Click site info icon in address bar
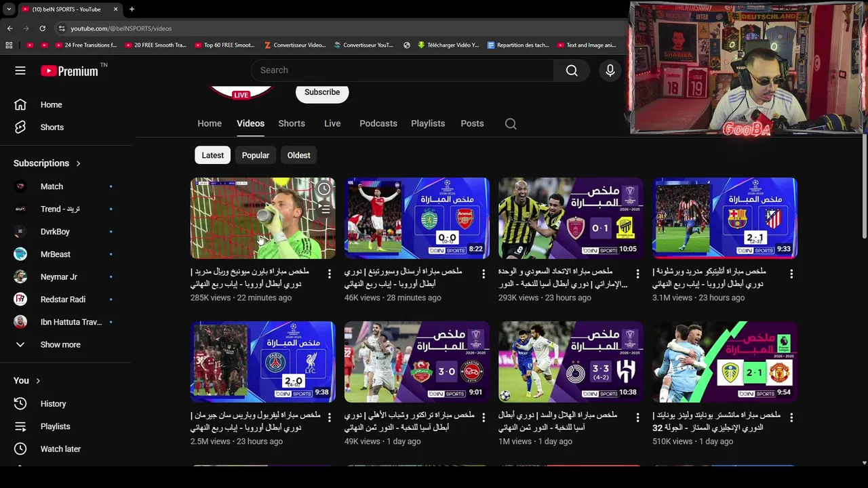The height and width of the screenshot is (488, 868). click(x=62, y=28)
